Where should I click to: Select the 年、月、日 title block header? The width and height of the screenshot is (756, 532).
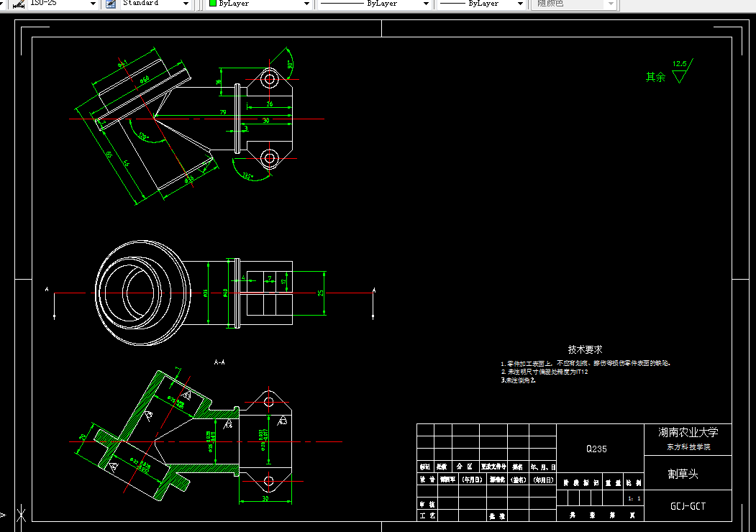coord(543,467)
